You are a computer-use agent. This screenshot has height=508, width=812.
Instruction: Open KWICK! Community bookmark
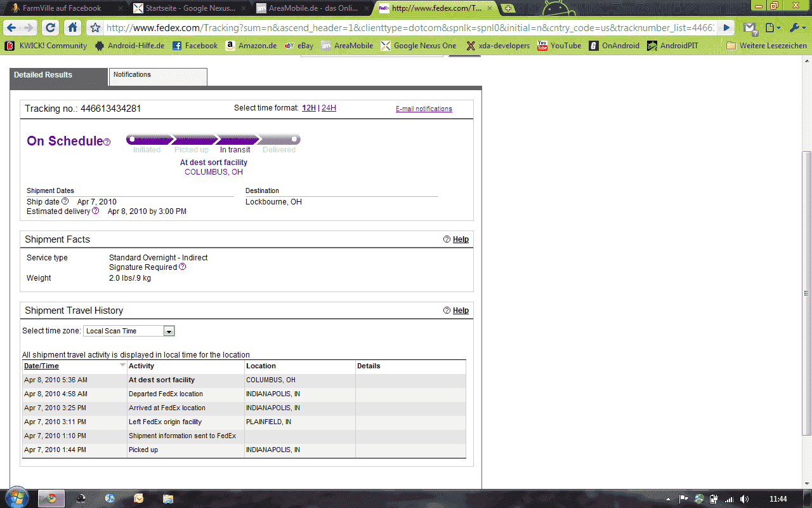pos(46,46)
